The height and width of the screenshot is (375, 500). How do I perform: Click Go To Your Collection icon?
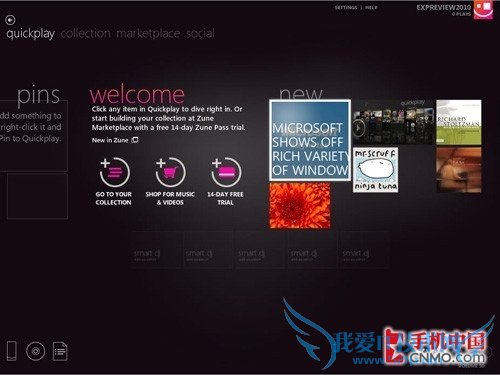tap(115, 172)
